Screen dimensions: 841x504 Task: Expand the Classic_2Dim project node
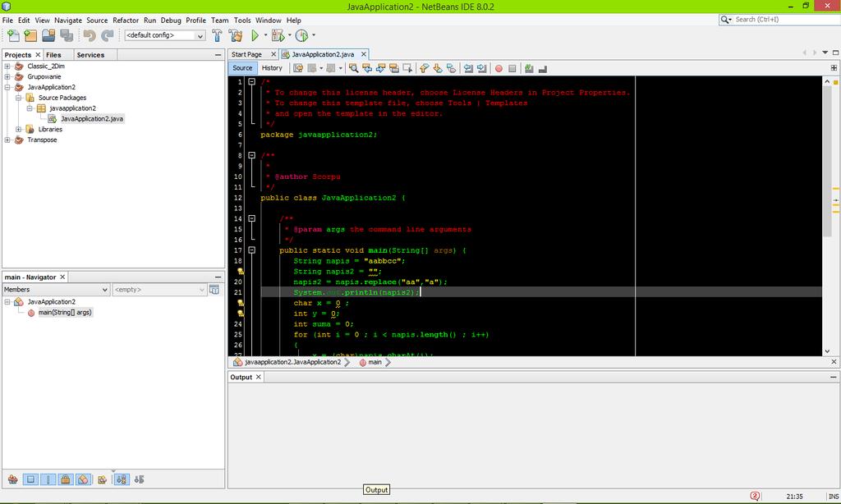(7, 66)
